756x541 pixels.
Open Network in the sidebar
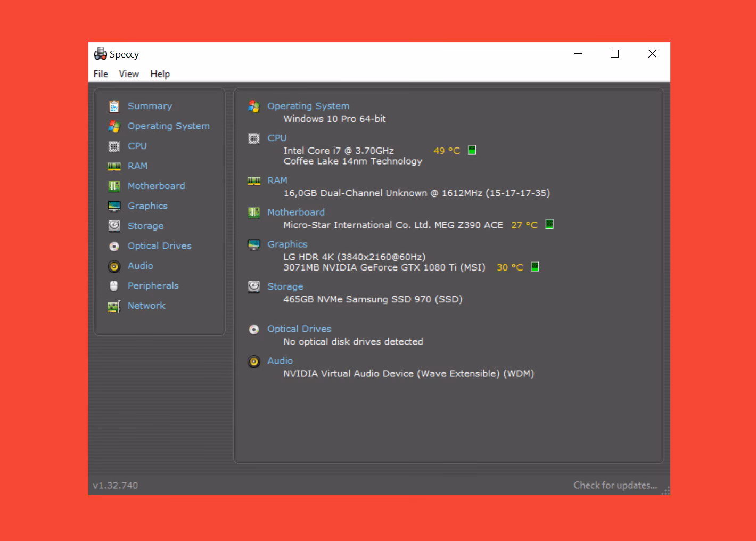tap(146, 306)
